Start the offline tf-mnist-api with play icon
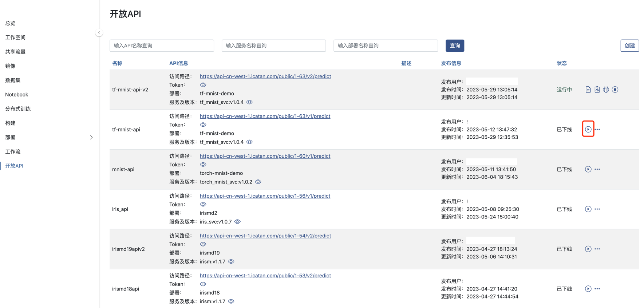 [x=588, y=129]
